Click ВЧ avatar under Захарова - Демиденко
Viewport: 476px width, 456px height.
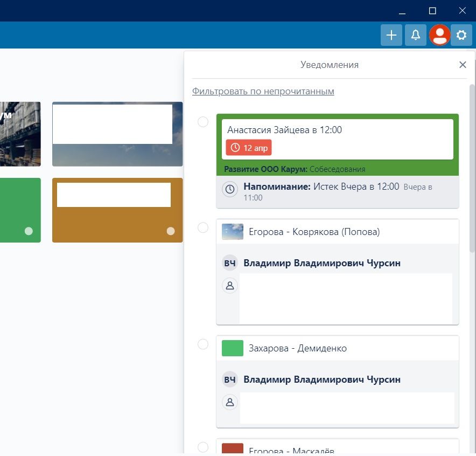[230, 379]
